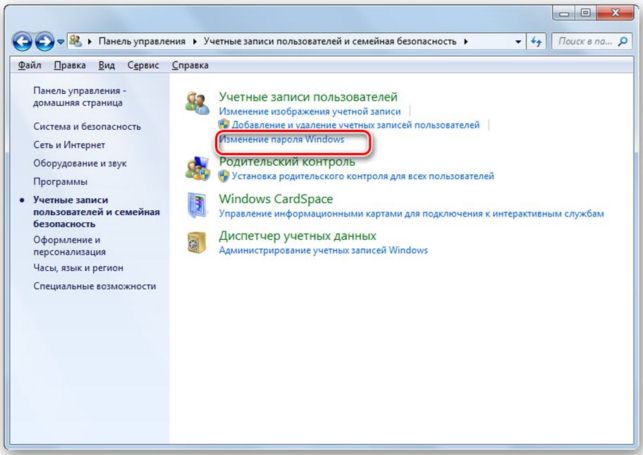The image size is (643, 455).
Task: Select Учетные записи пользователей и семейная безопасность sidebar item
Action: pyautogui.click(x=96, y=212)
